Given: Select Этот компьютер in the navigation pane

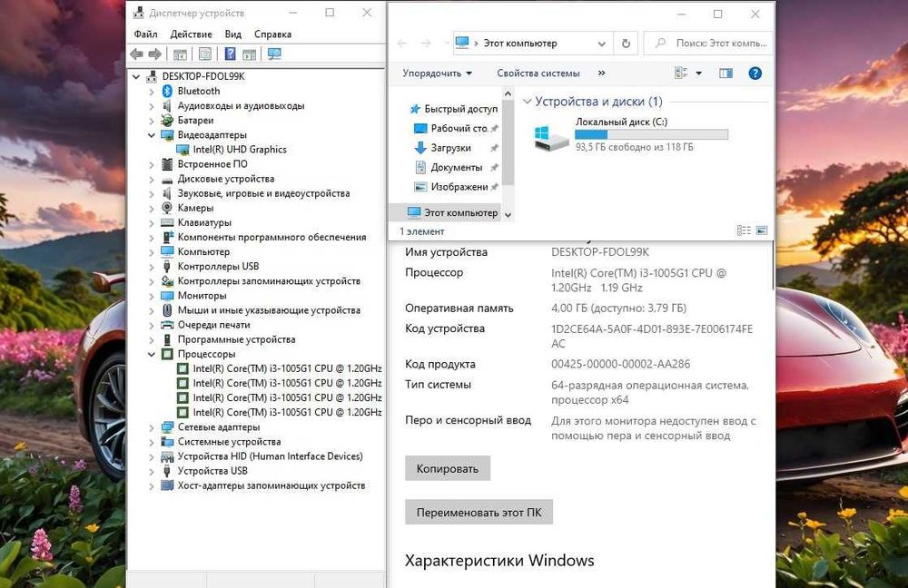Looking at the screenshot, I should click(445, 212).
